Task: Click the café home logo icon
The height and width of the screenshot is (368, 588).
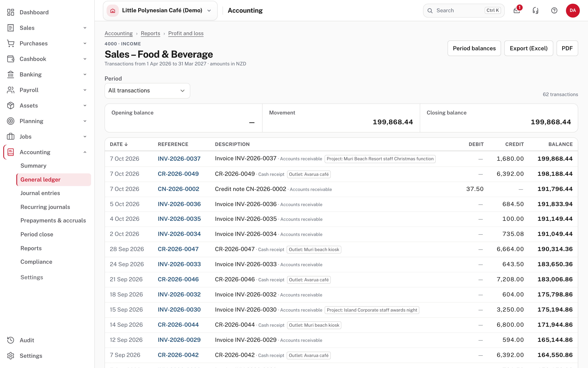Action: pos(113,10)
